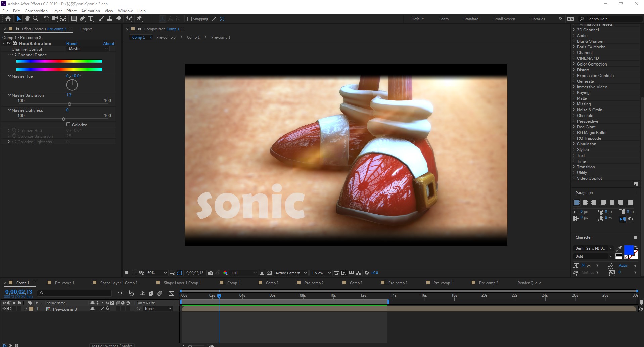
Task: Select the Rotation tool
Action: point(46,19)
